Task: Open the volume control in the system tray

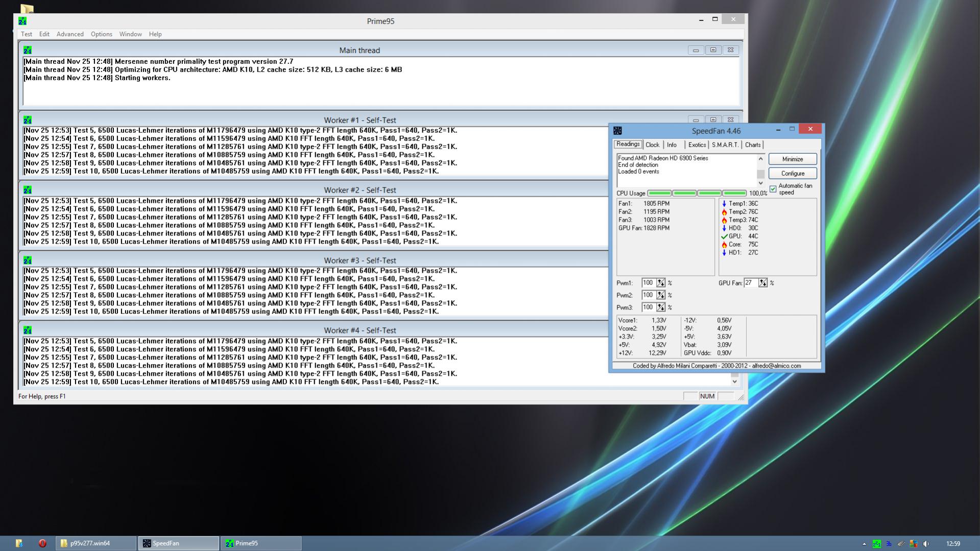Action: coord(926,544)
